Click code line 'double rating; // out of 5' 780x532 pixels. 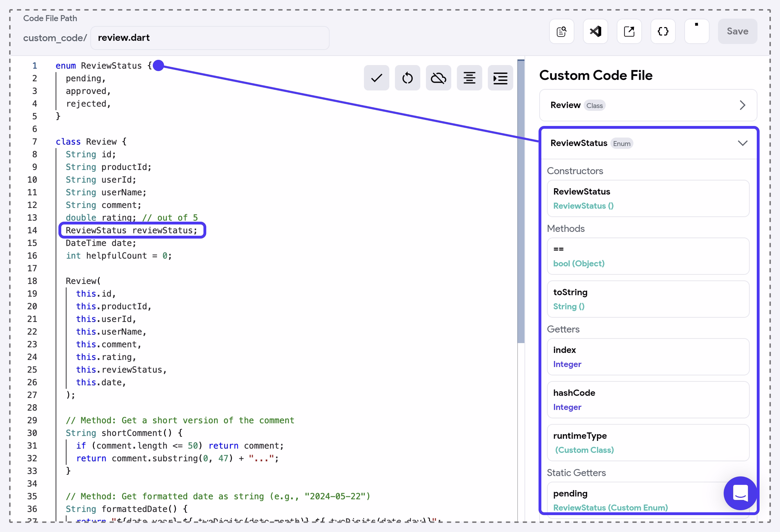[x=132, y=218]
